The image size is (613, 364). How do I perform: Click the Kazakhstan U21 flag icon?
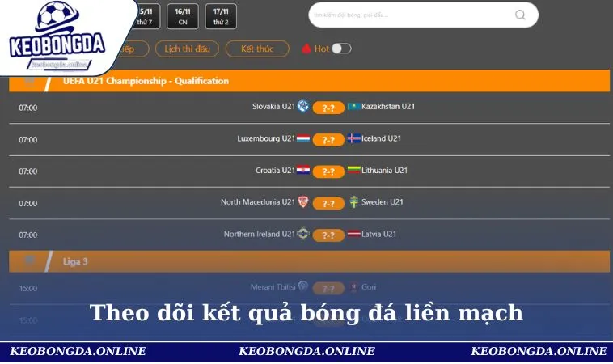coord(353,106)
